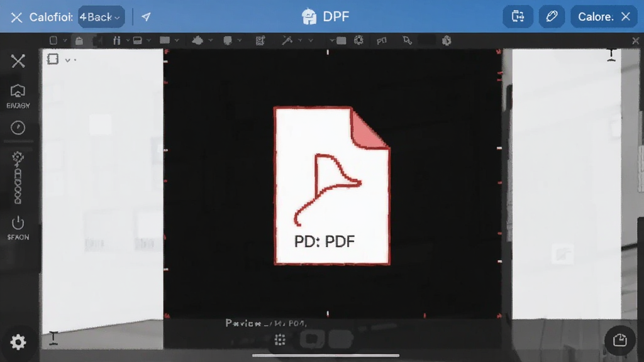Click the note-edit toolbar icon
Viewport: 644px width, 362px height.
[x=260, y=40]
